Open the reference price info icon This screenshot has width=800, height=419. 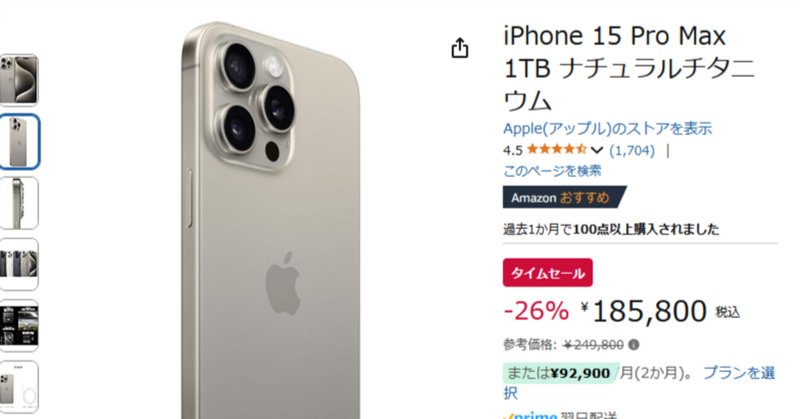tap(634, 345)
